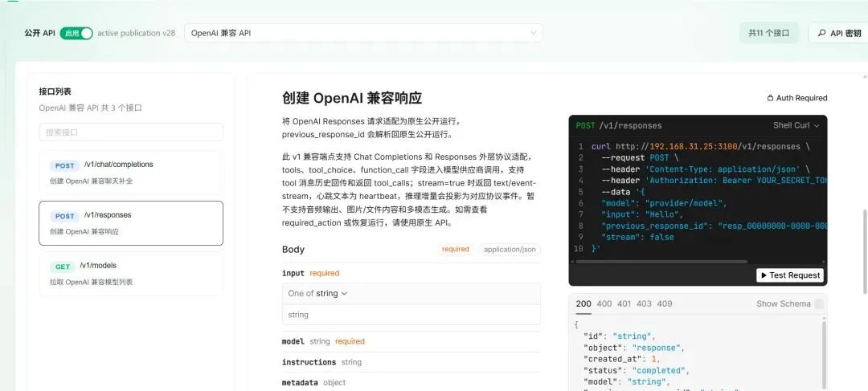The image size is (868, 391).
Task: Click the required badge beside Body
Action: (456, 250)
